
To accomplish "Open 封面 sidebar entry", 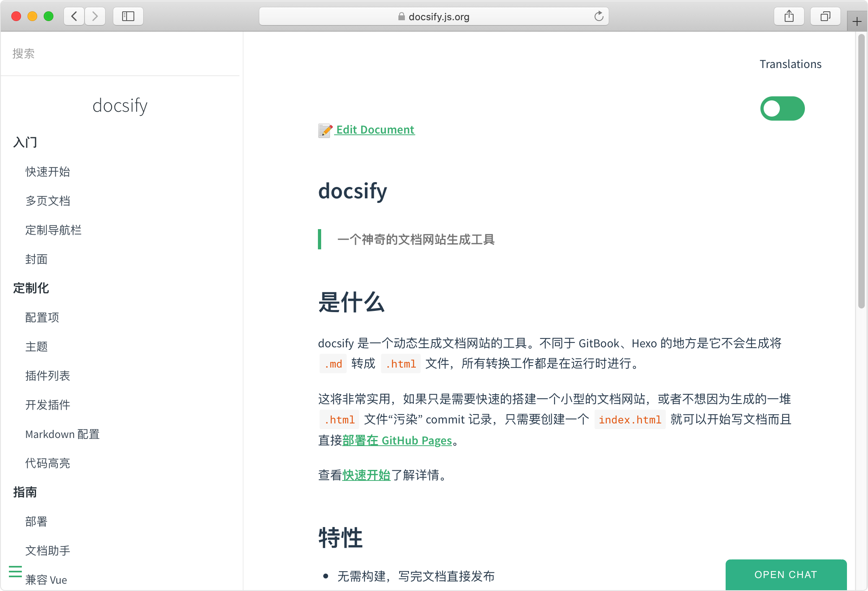I will pos(36,259).
